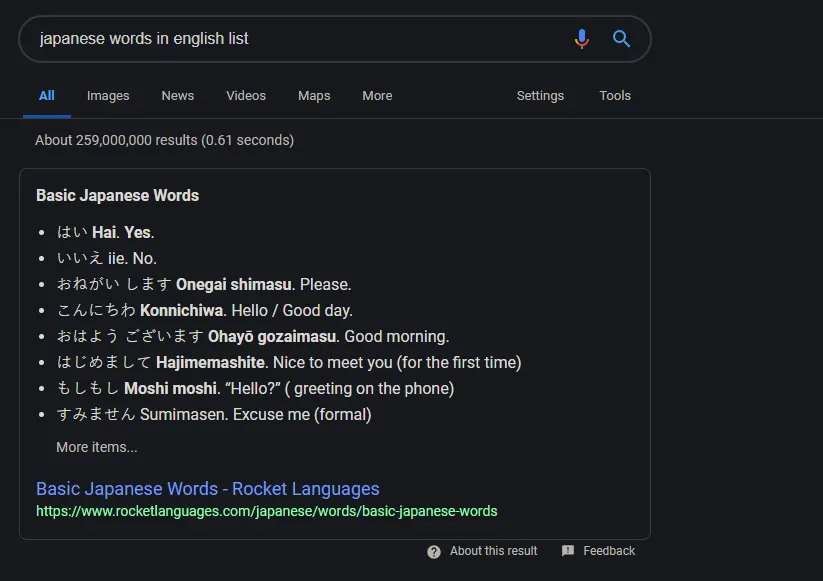Viewport: 823px width, 581px height.
Task: Click the voice search microphone icon
Action: [x=581, y=39]
